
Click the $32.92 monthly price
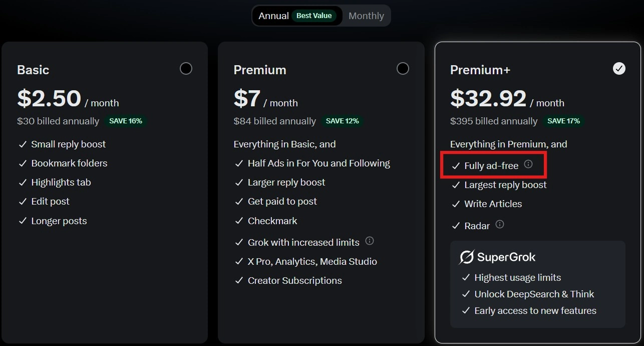(x=487, y=98)
